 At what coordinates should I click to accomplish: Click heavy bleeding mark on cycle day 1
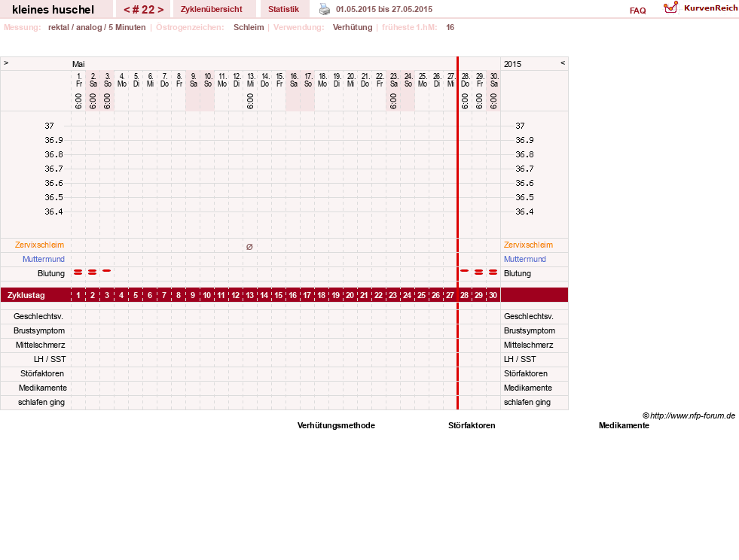(x=78, y=272)
